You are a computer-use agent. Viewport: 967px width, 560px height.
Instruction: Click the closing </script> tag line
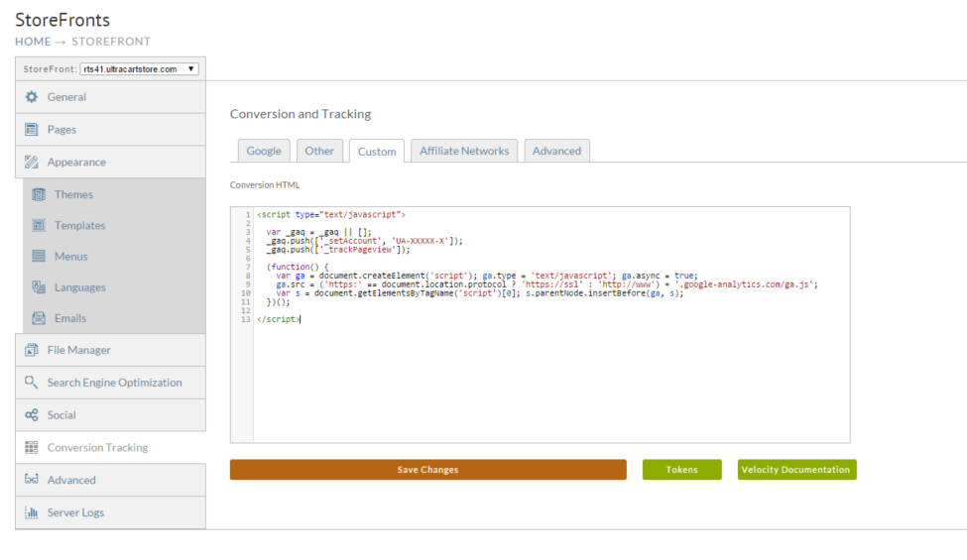pos(279,319)
